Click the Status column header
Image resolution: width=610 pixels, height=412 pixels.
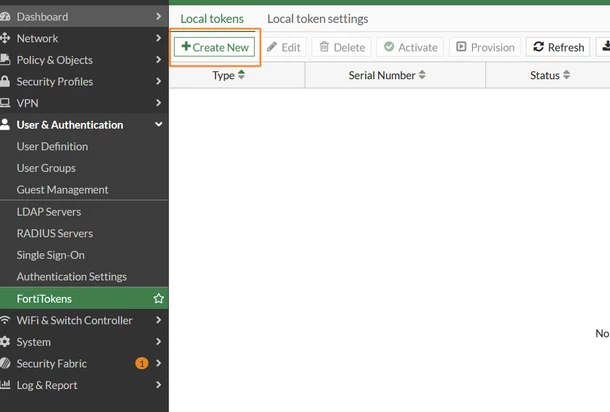tap(548, 75)
